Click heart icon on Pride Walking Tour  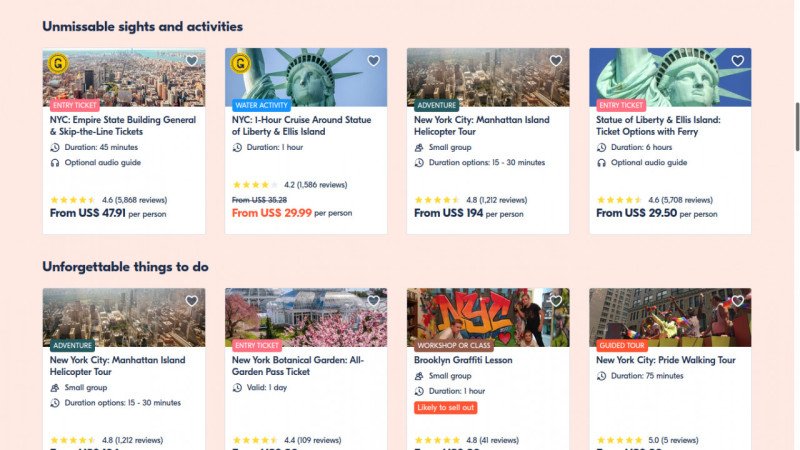click(737, 301)
